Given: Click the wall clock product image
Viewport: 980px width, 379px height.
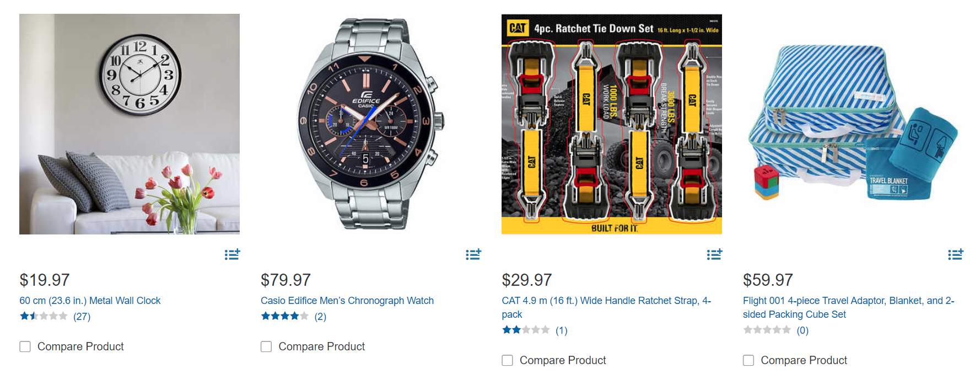Looking at the screenshot, I should 130,124.
